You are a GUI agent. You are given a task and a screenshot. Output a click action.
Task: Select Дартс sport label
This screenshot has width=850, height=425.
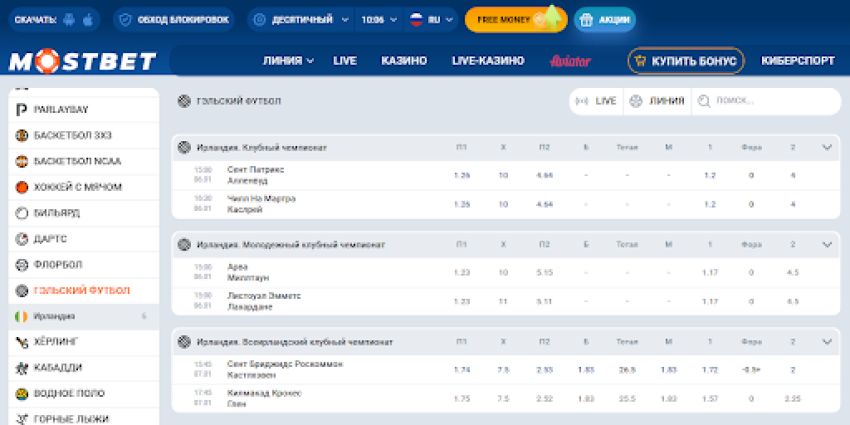tap(50, 239)
